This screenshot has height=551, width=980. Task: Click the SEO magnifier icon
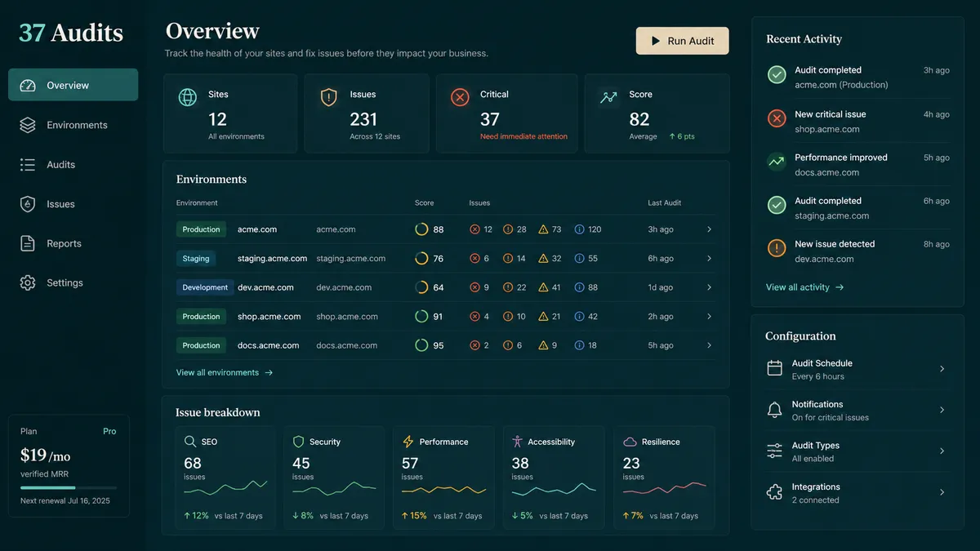click(x=189, y=442)
